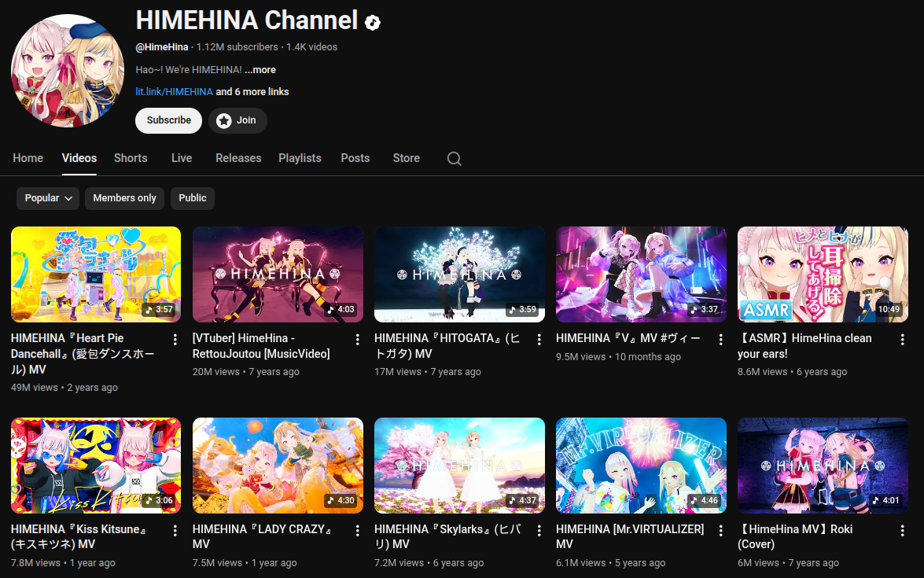Open options menu for Roki Cover video
The width and height of the screenshot is (924, 578).
click(x=902, y=530)
